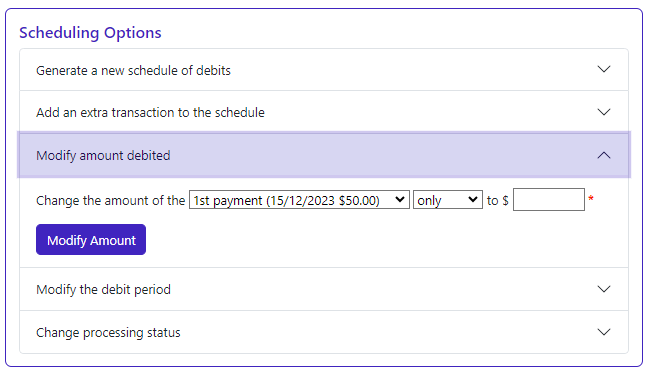Click the arrow on the payment dropdown
Screen dimensions: 651x371
pos(400,200)
